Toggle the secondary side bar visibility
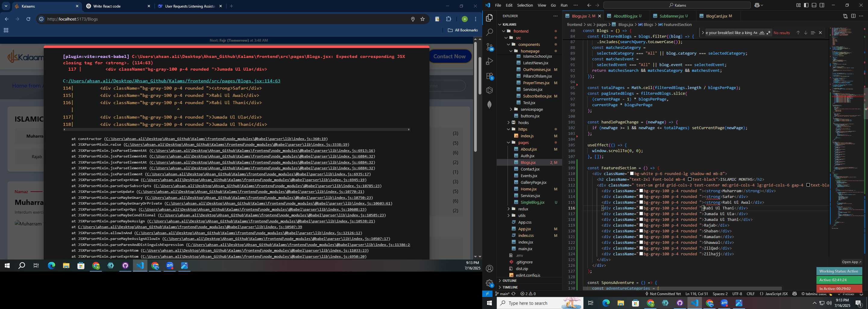The image size is (868, 309). [x=822, y=5]
